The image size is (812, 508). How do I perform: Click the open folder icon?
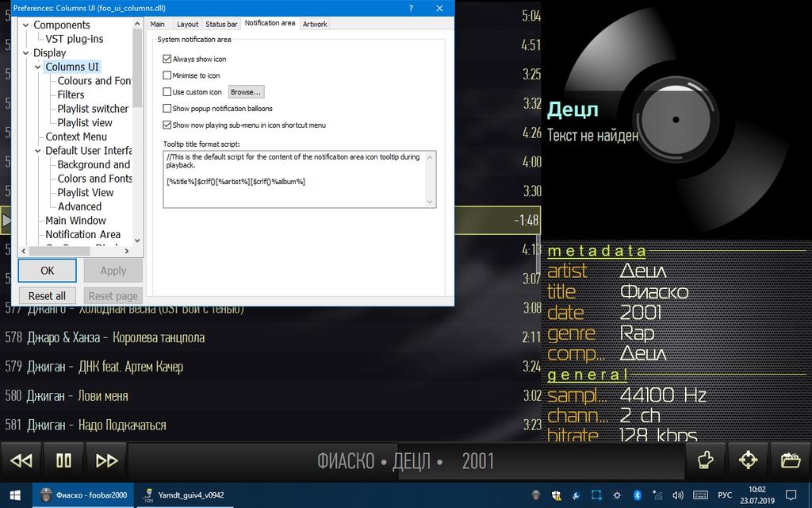click(790, 460)
